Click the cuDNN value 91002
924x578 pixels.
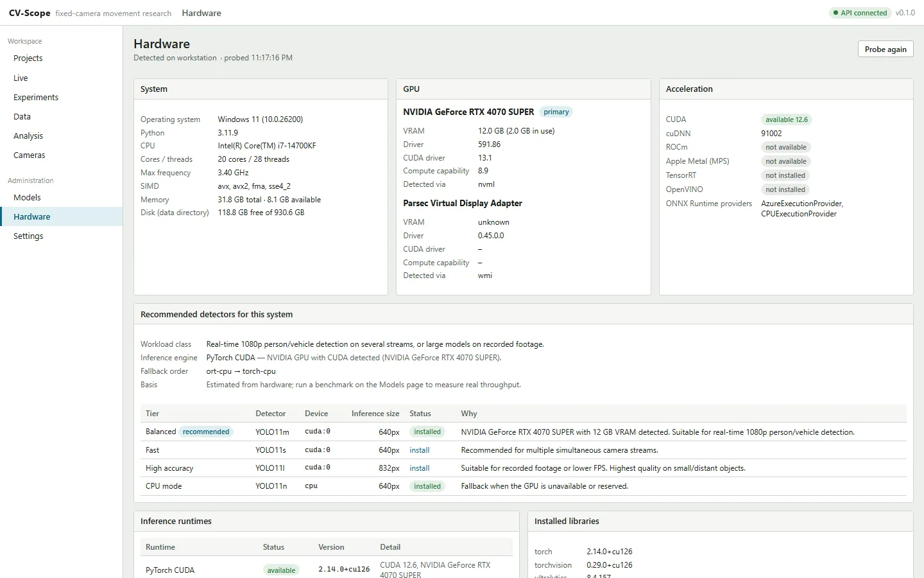[771, 134]
